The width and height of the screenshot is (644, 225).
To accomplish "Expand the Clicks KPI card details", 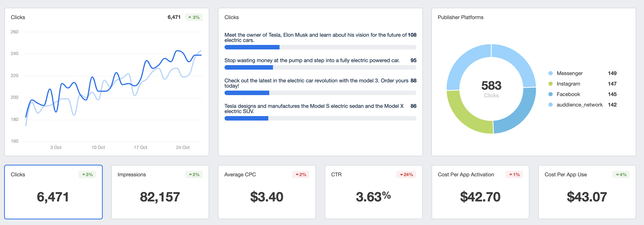I will (x=53, y=192).
